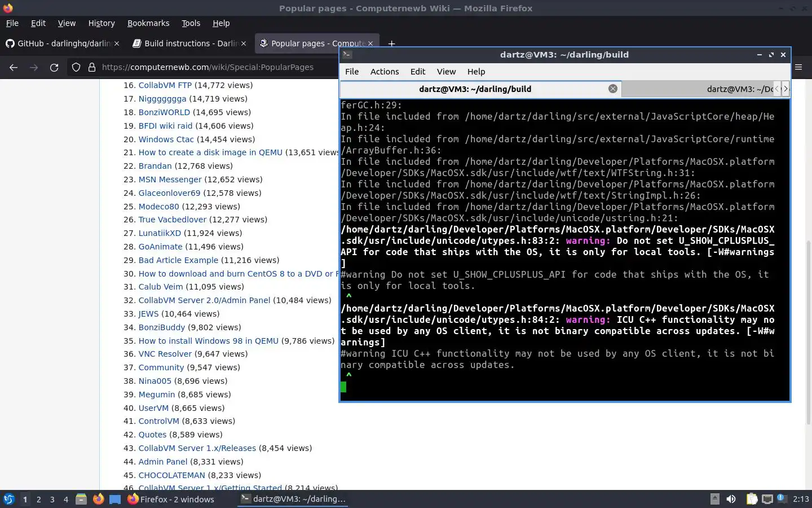Open How to create a disk image in QEMU
812x508 pixels.
point(210,152)
